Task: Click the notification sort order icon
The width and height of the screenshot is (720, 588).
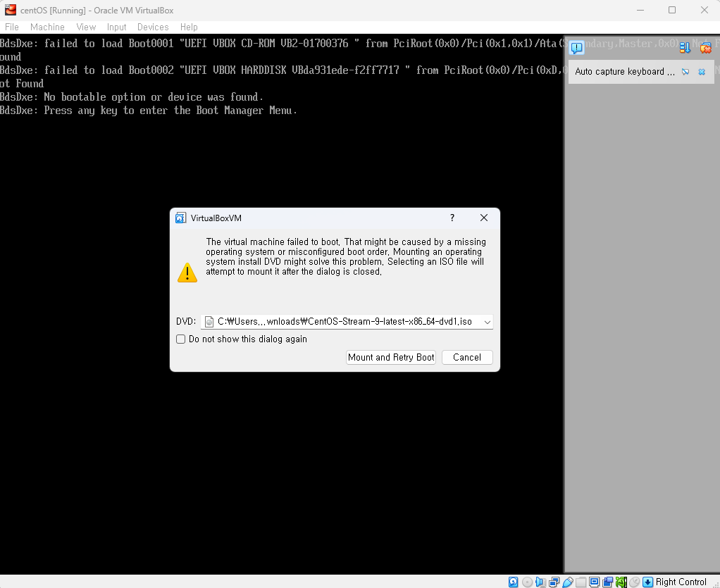Action: coord(685,48)
